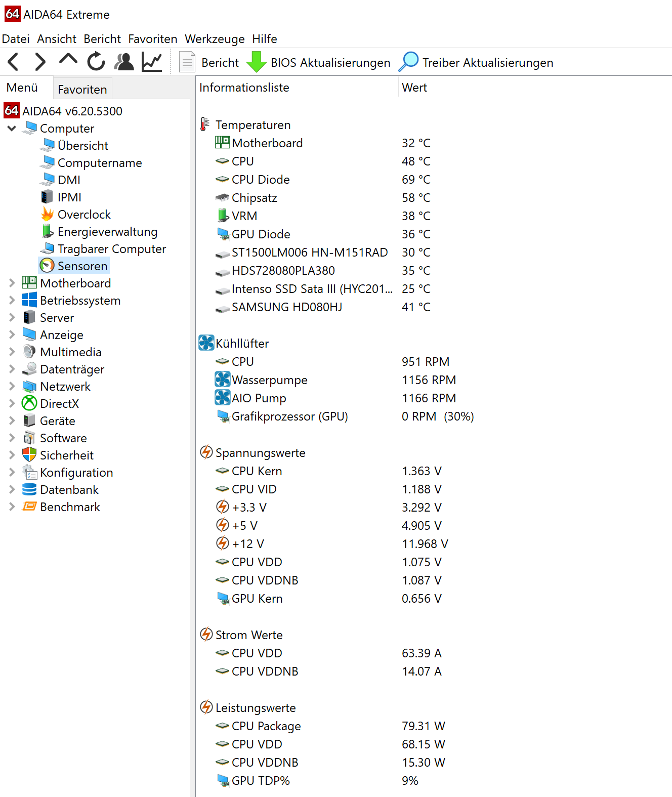
Task: Expand the Benchmark tree node
Action: [x=12, y=507]
